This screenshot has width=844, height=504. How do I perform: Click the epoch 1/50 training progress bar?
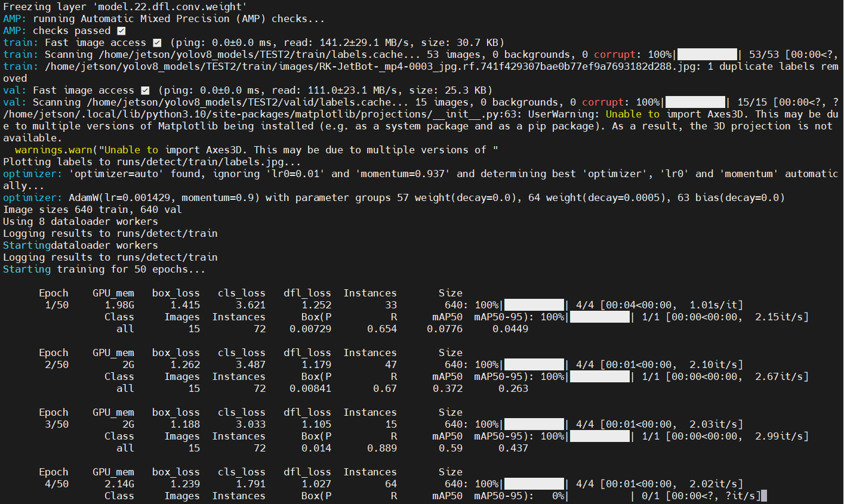pyautogui.click(x=534, y=305)
